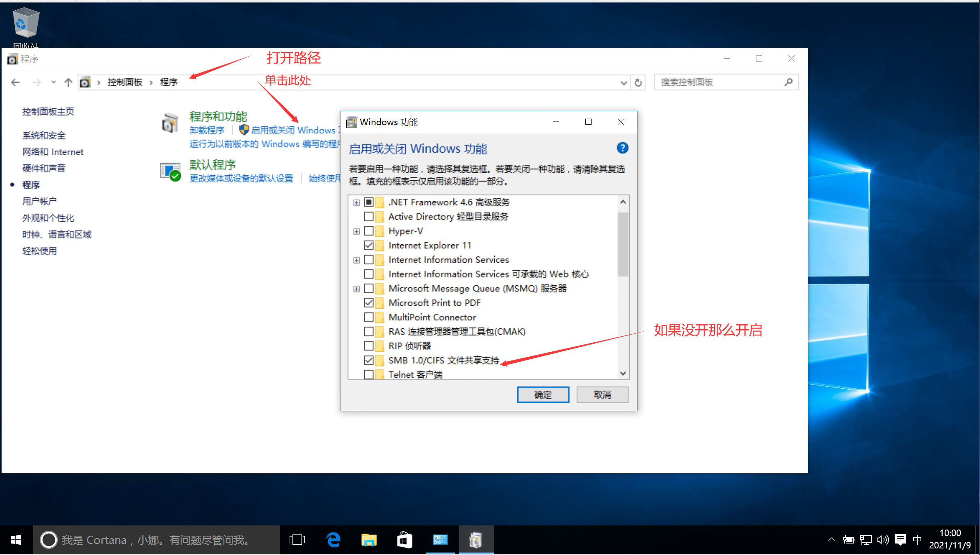Click the volume speaker icon in the tray
This screenshot has height=555, width=980.
883,540
